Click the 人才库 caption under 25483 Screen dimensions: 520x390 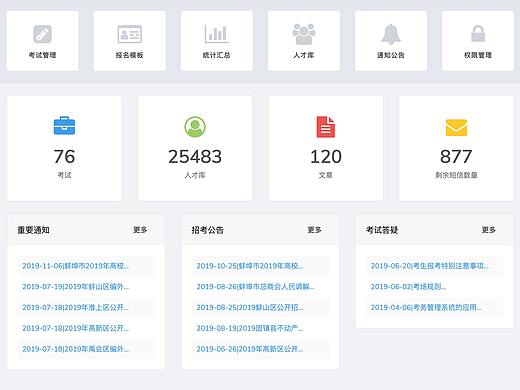(195, 175)
